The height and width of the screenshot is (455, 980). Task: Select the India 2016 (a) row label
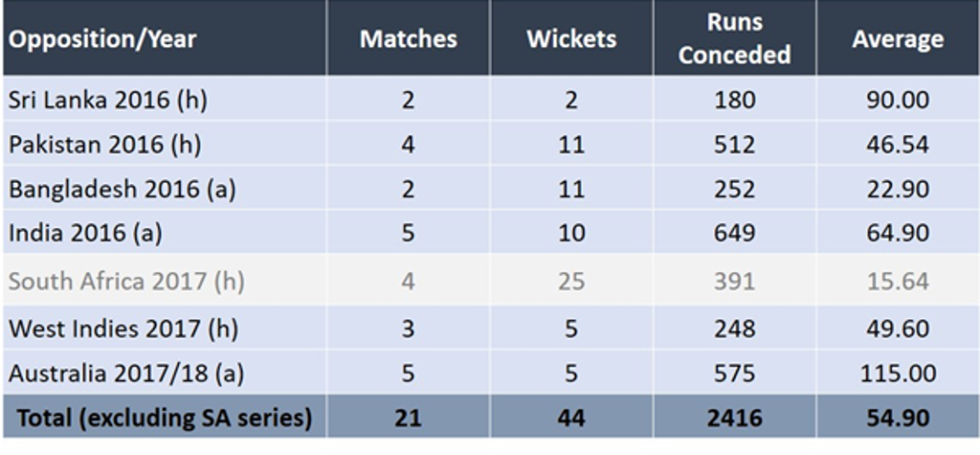click(x=85, y=233)
